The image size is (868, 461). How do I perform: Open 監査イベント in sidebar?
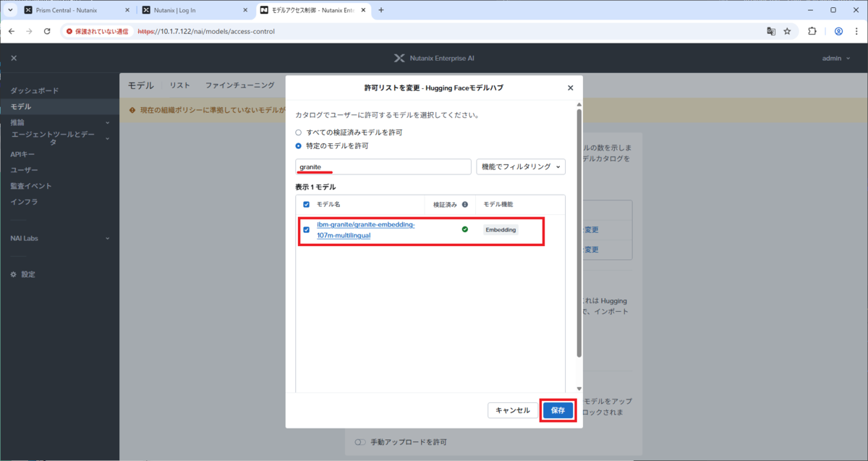coord(31,186)
